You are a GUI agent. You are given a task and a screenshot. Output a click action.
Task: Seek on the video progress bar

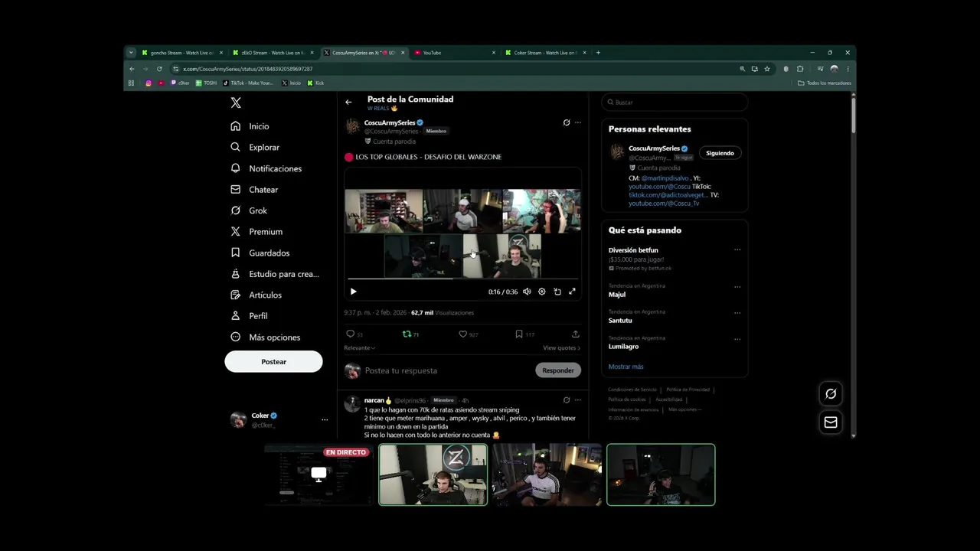tap(462, 279)
